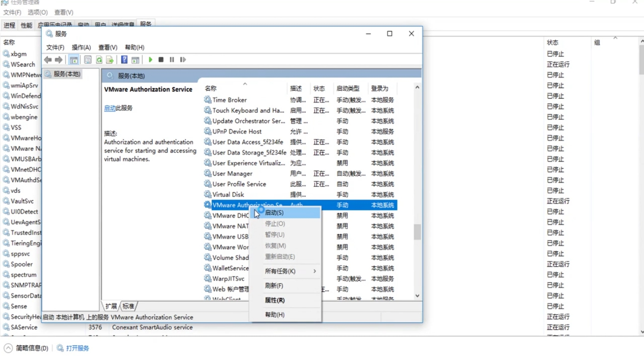
Task: Click the Stop Service toolbar icon
Action: pos(161,59)
